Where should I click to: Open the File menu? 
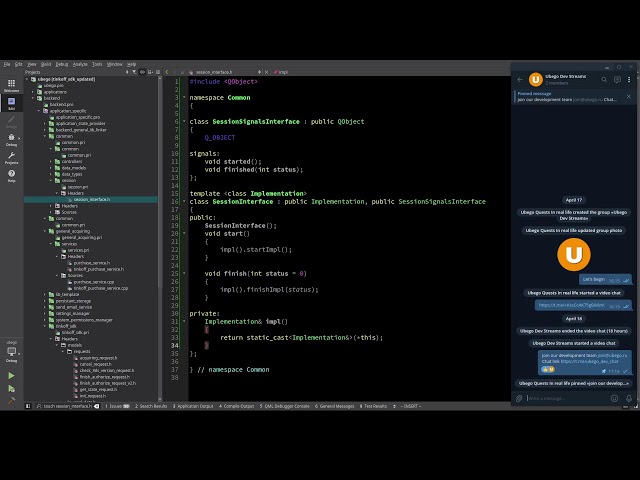coord(7,64)
